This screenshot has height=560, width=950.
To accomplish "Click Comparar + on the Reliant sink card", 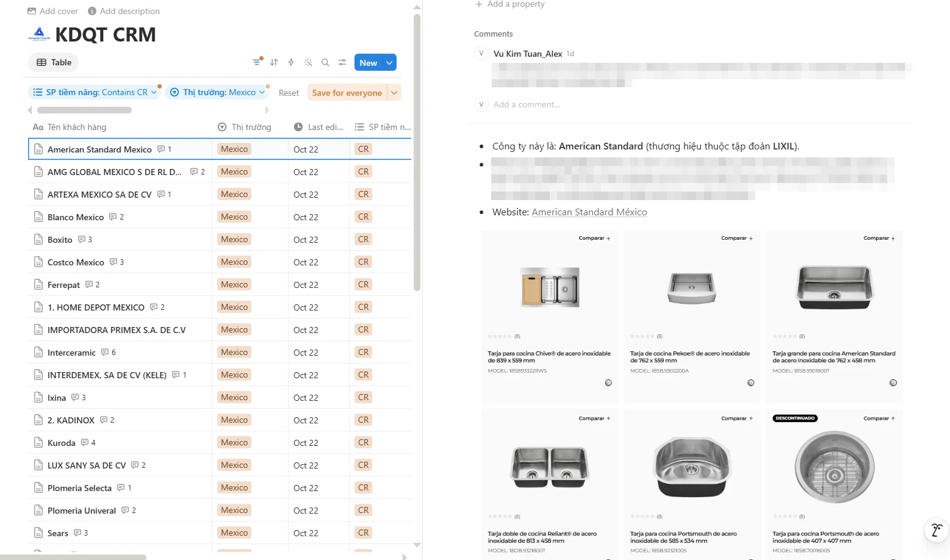I will [x=594, y=418].
